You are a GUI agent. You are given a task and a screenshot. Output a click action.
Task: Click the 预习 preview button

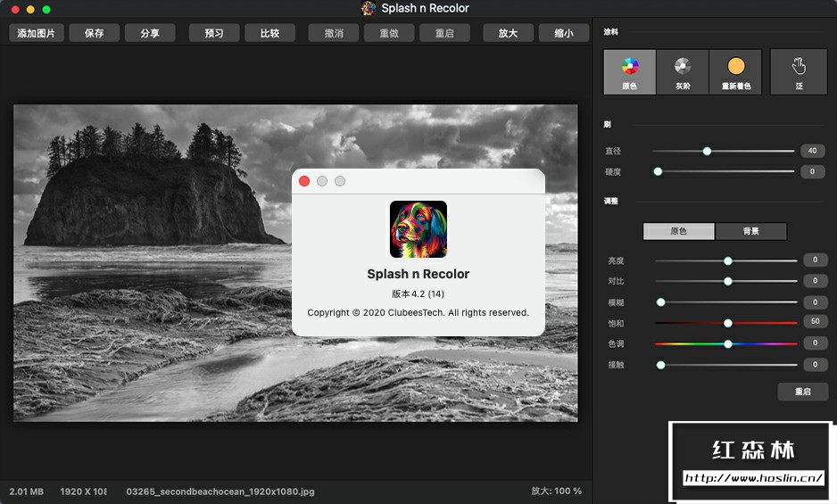click(x=214, y=33)
